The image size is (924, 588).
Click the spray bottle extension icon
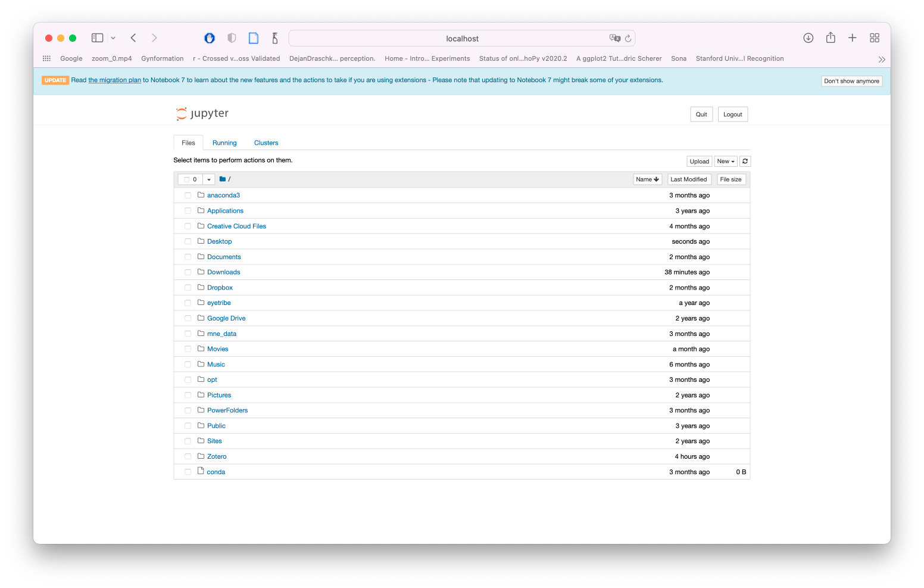click(x=275, y=38)
